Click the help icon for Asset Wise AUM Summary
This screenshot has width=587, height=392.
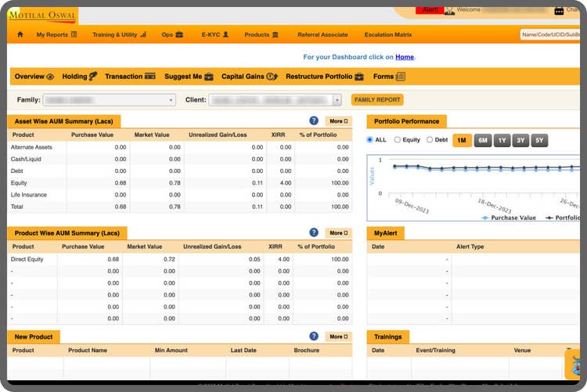(314, 120)
